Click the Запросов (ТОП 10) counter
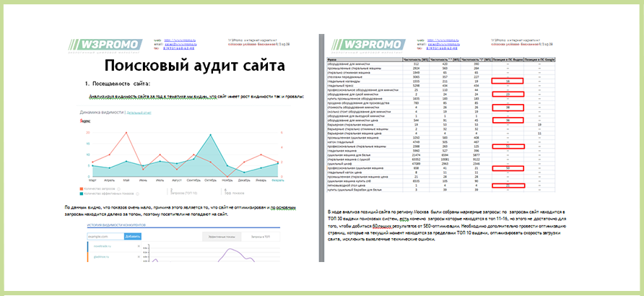644x296 pixels. (x=183, y=192)
